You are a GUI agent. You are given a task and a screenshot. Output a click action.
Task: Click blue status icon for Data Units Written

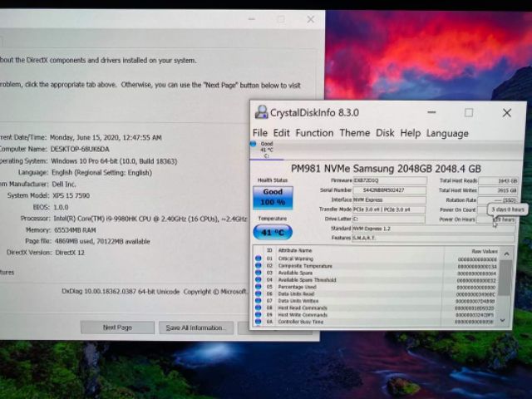point(259,301)
